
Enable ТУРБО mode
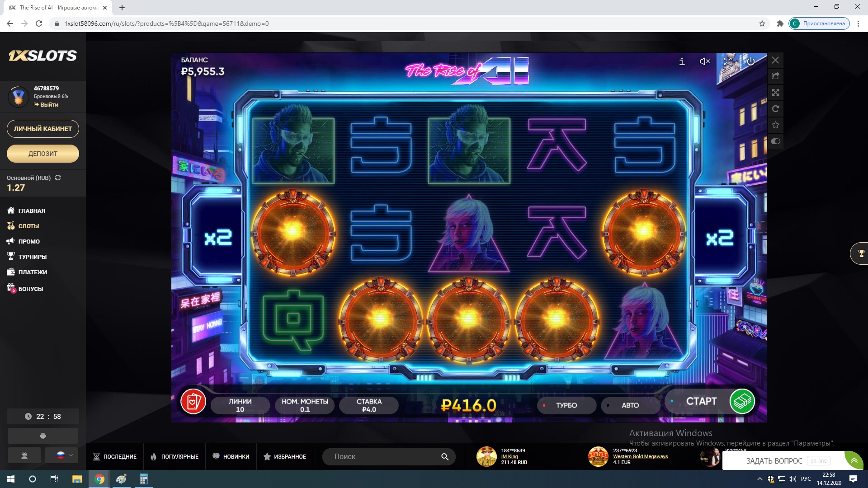pyautogui.click(x=566, y=405)
